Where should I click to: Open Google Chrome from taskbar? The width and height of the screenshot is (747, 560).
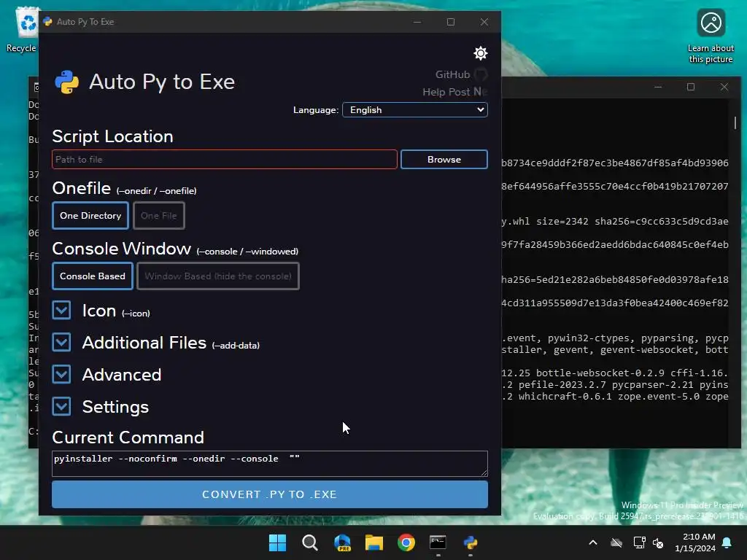406,542
